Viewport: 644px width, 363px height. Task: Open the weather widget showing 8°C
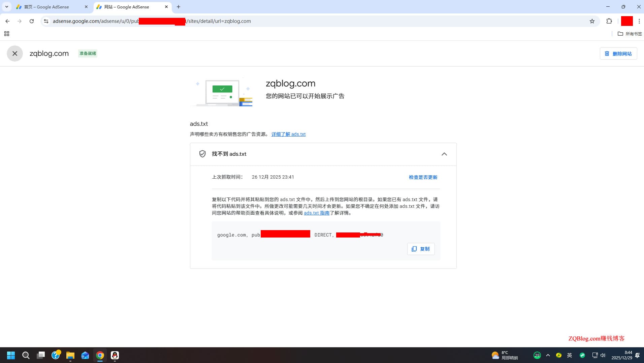tap(505, 355)
